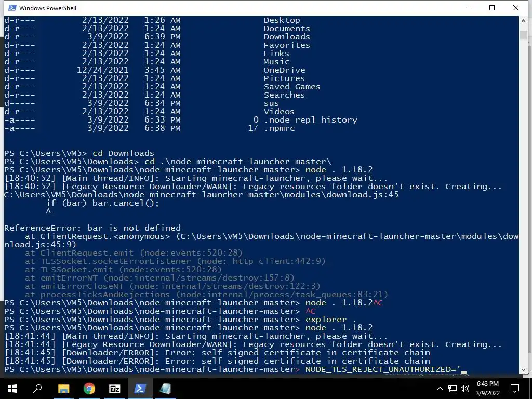The height and width of the screenshot is (399, 532).
Task: Click the 'OneDrive' directory listing entry
Action: click(x=284, y=70)
